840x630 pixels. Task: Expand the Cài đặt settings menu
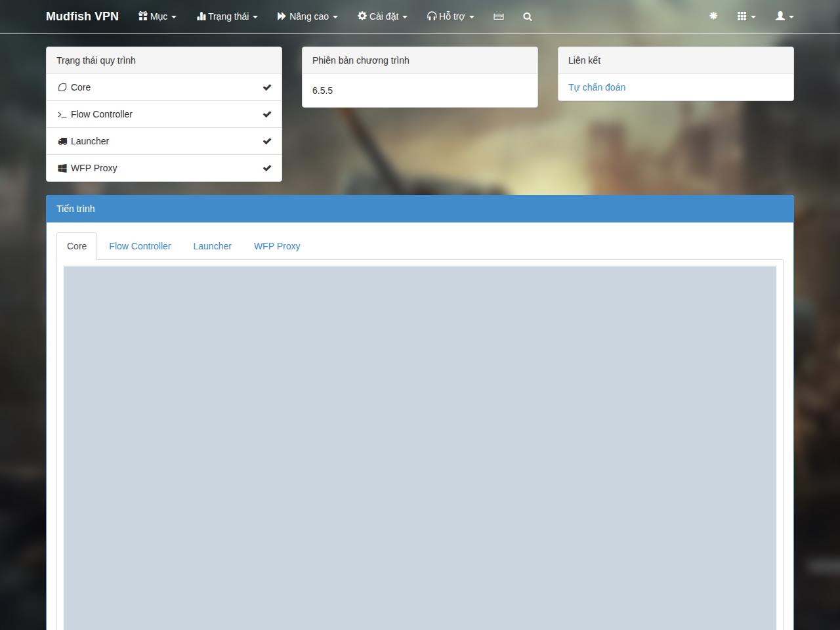tap(383, 16)
